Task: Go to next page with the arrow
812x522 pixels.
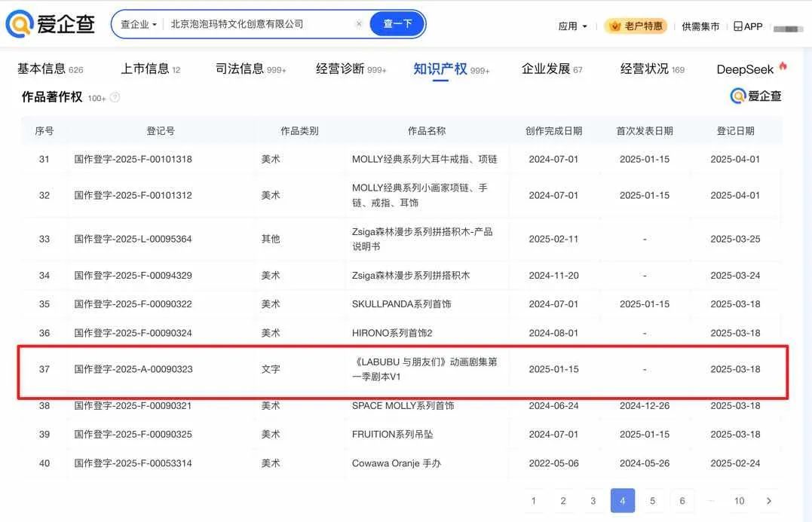Action: coord(768,501)
